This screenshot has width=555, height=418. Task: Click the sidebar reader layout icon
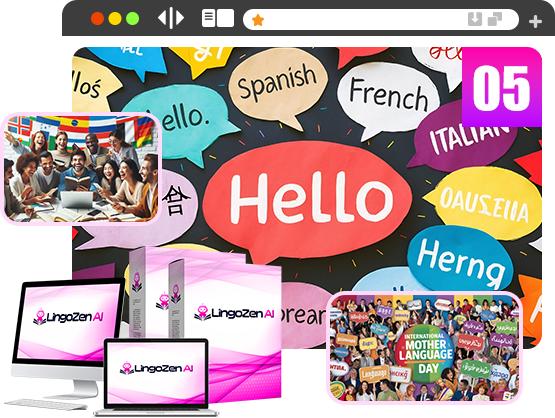tap(218, 18)
